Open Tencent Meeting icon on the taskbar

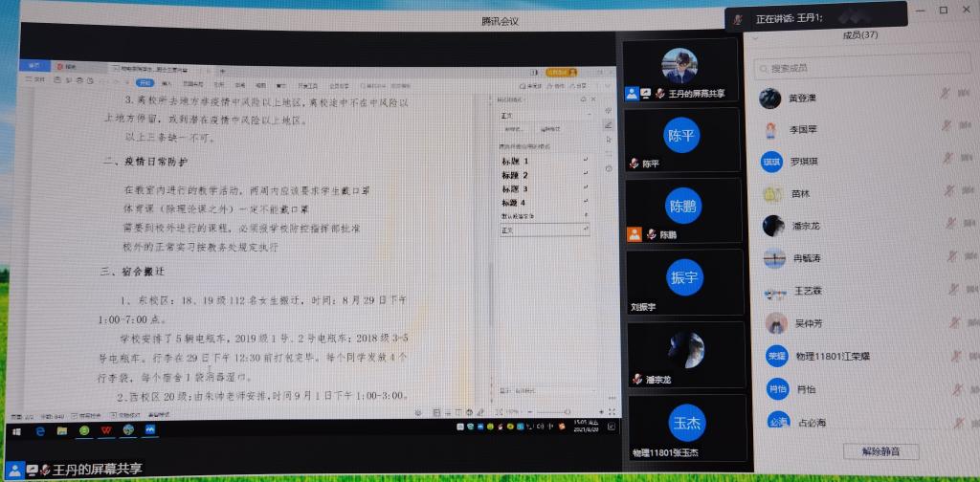pyautogui.click(x=149, y=431)
